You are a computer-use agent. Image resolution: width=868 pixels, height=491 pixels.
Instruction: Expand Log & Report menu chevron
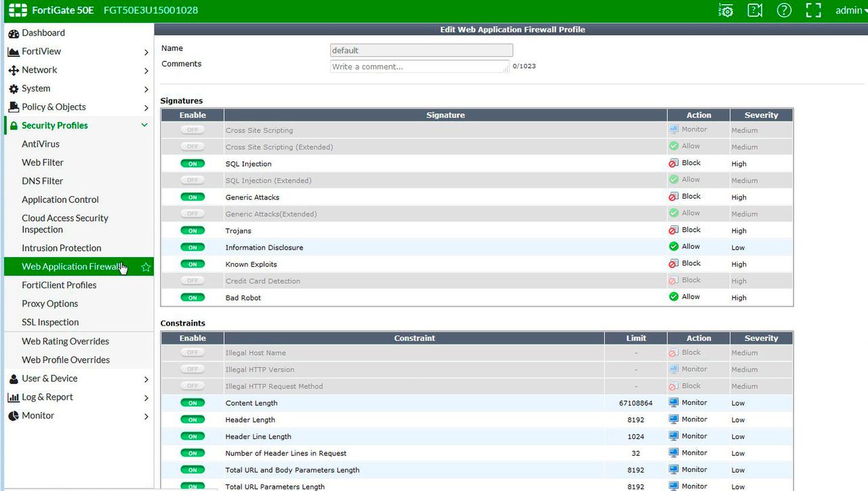click(146, 398)
